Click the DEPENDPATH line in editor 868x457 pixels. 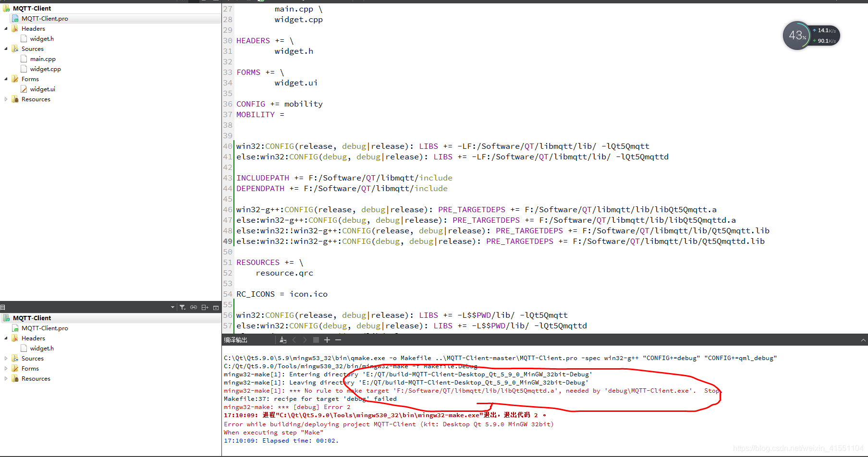[x=342, y=189]
